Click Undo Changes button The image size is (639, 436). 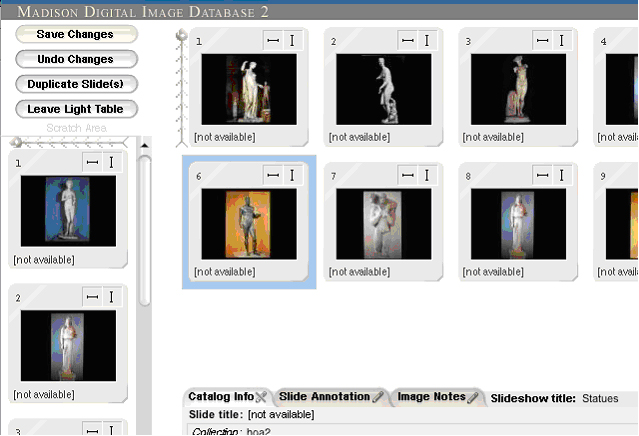tap(77, 59)
